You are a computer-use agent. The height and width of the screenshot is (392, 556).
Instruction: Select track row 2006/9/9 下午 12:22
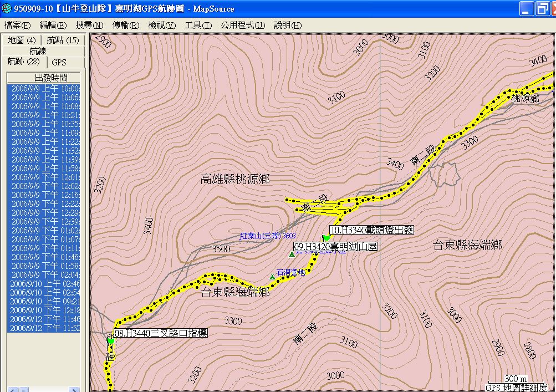[44, 203]
